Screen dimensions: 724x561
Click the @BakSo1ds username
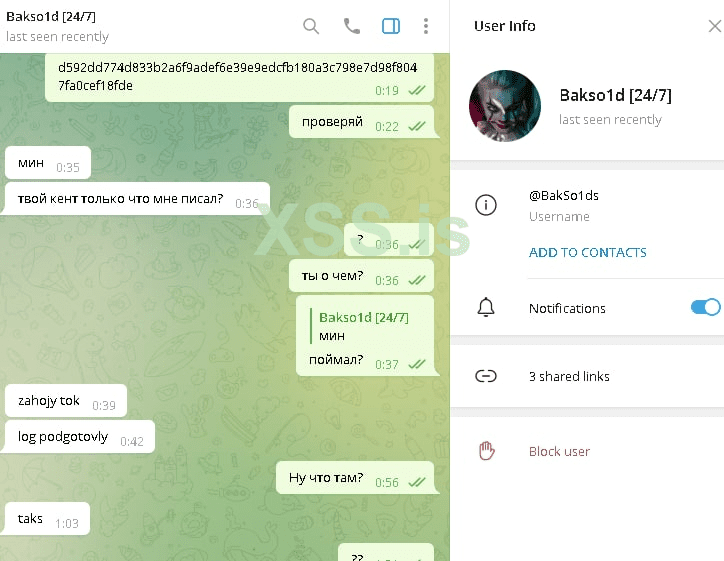[x=564, y=196]
